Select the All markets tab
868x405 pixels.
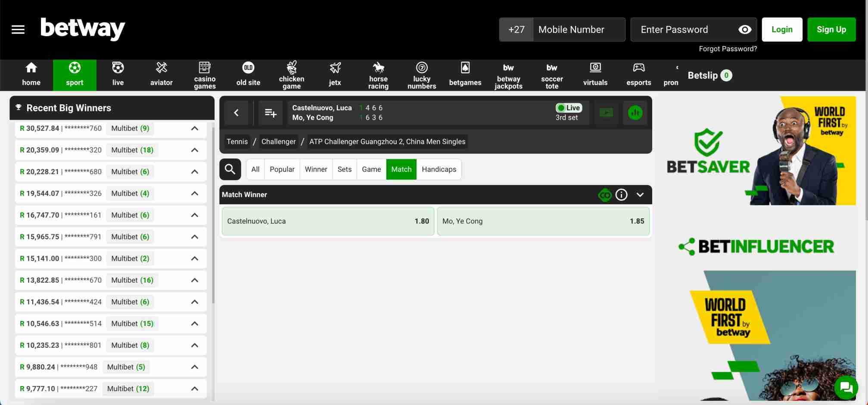(x=255, y=169)
